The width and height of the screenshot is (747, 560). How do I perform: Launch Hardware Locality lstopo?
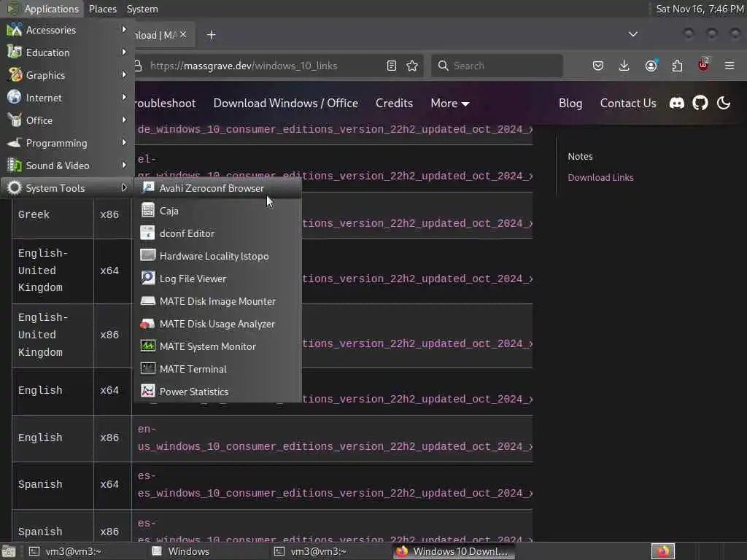[x=217, y=256]
